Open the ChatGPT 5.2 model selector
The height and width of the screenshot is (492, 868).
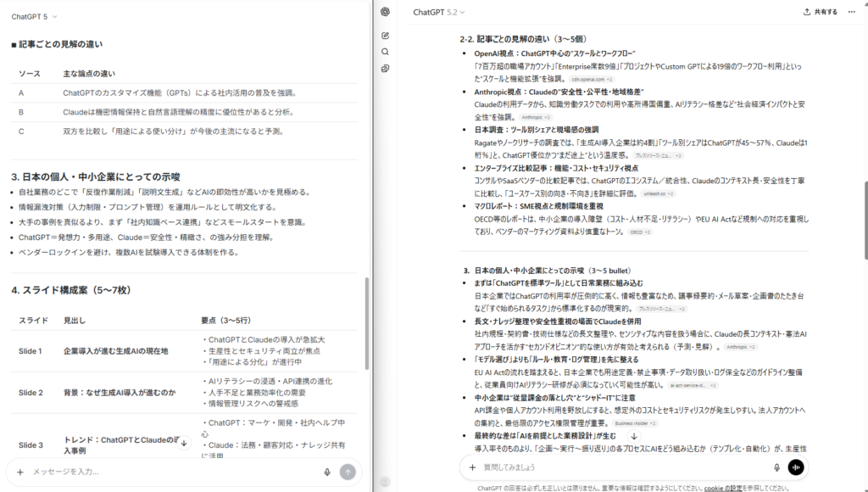tap(439, 12)
